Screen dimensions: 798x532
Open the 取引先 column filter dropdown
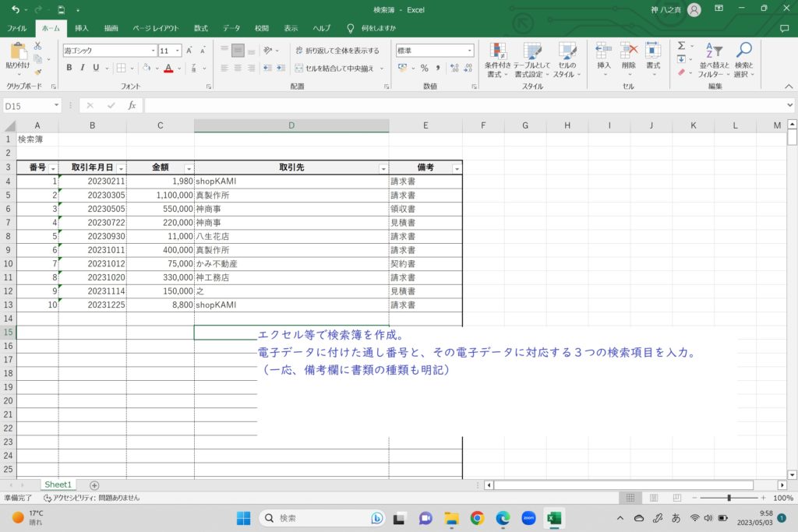383,168
